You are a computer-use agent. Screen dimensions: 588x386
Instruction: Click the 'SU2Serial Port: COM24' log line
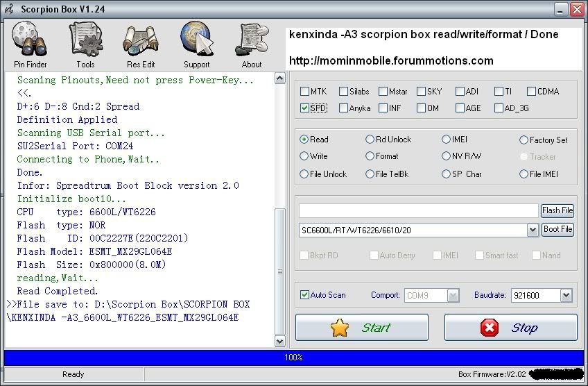pos(75,146)
